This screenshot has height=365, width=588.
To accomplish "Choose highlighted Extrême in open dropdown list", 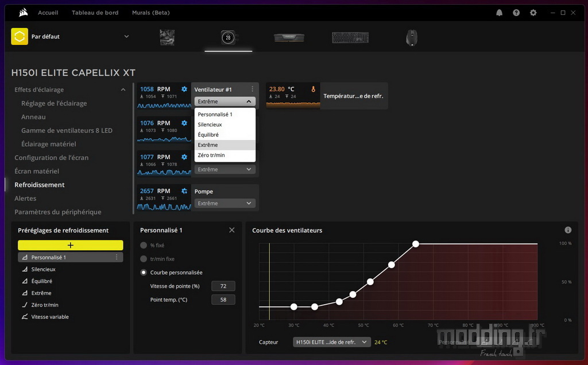I will coord(225,145).
